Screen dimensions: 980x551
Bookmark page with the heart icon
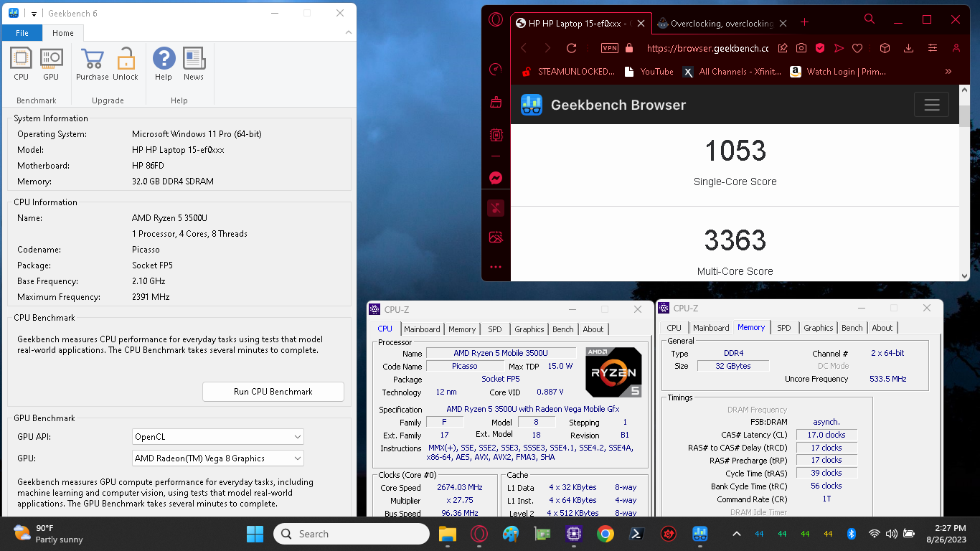[857, 48]
